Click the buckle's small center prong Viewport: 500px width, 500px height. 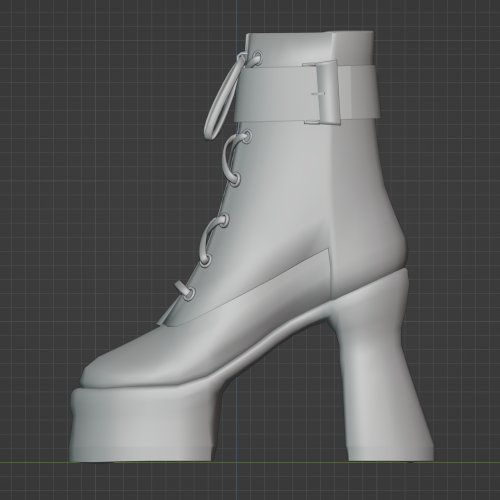(318, 94)
